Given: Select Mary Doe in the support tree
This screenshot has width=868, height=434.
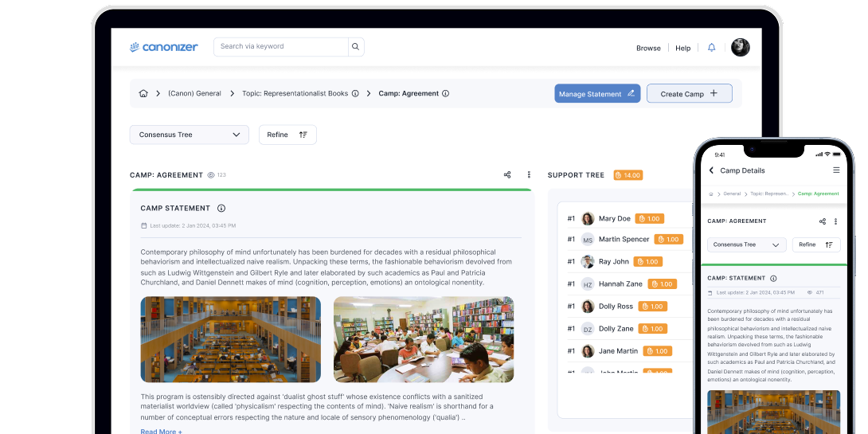Looking at the screenshot, I should click(x=614, y=219).
